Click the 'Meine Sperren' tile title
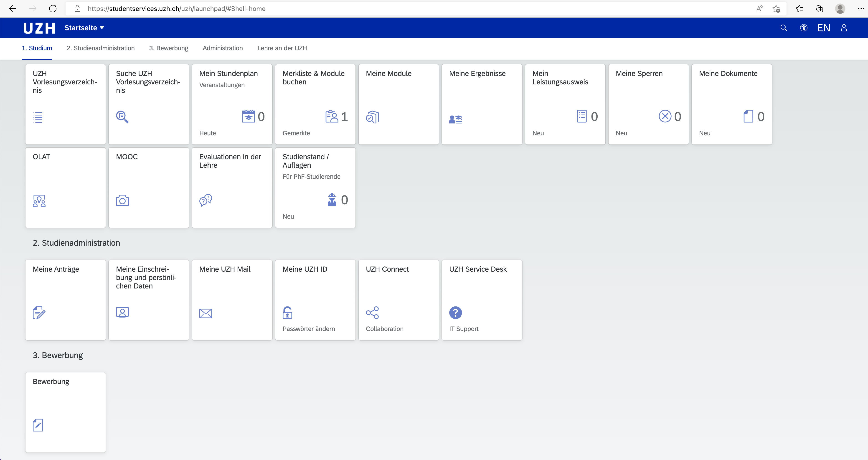 pos(639,73)
